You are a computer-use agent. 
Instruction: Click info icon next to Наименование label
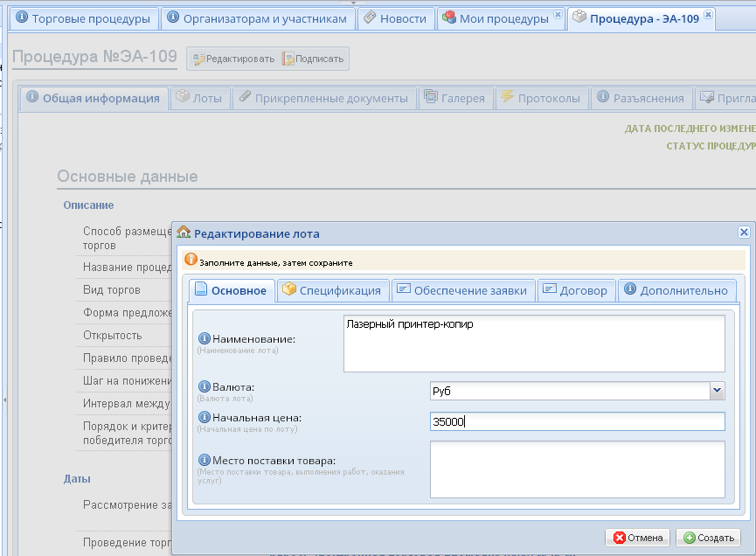[x=205, y=338]
